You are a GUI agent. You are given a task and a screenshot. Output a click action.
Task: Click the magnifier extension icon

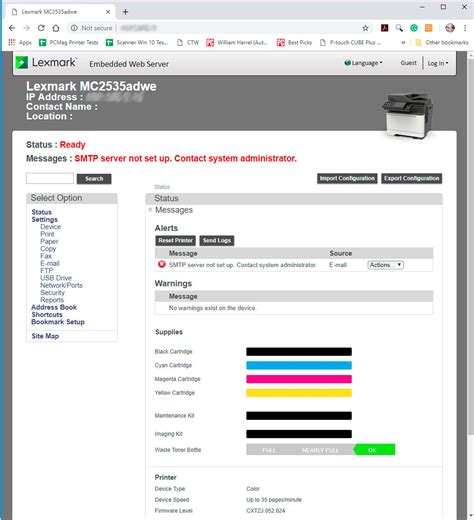pyautogui.click(x=399, y=28)
